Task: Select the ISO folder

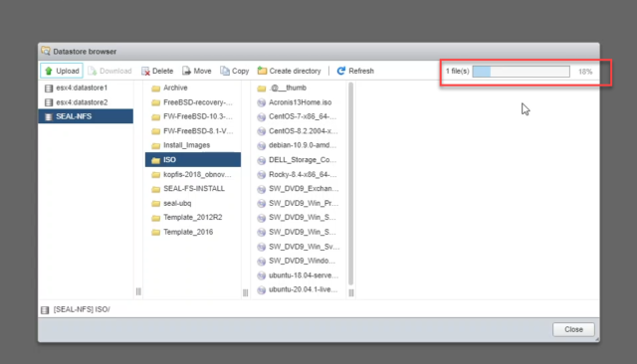Action: point(193,160)
